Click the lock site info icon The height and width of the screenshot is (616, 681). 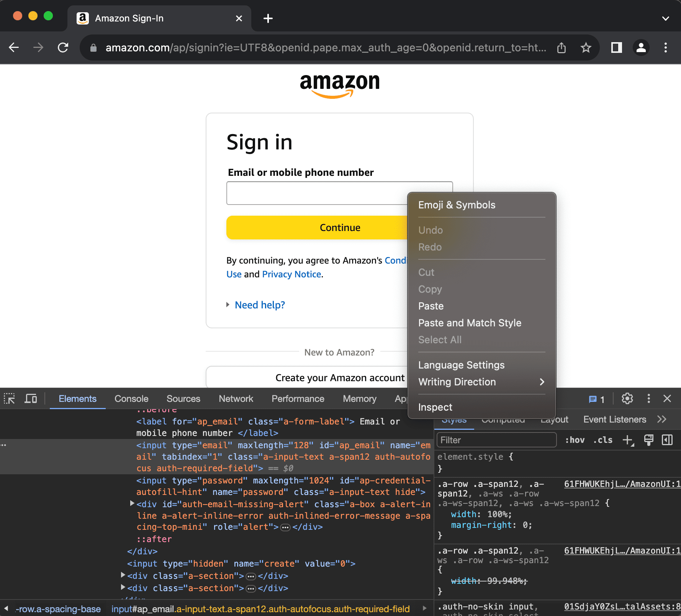click(93, 48)
